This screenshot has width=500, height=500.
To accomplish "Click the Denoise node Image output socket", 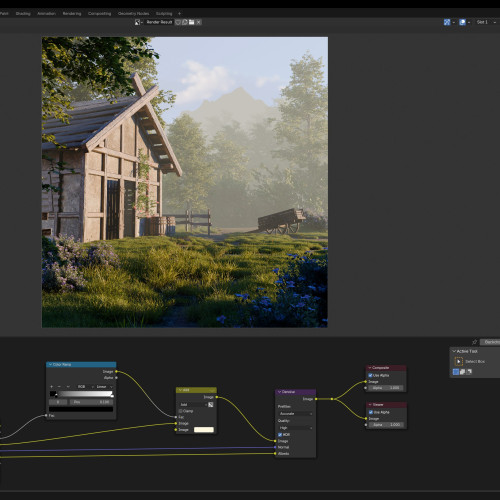I will point(316,399).
